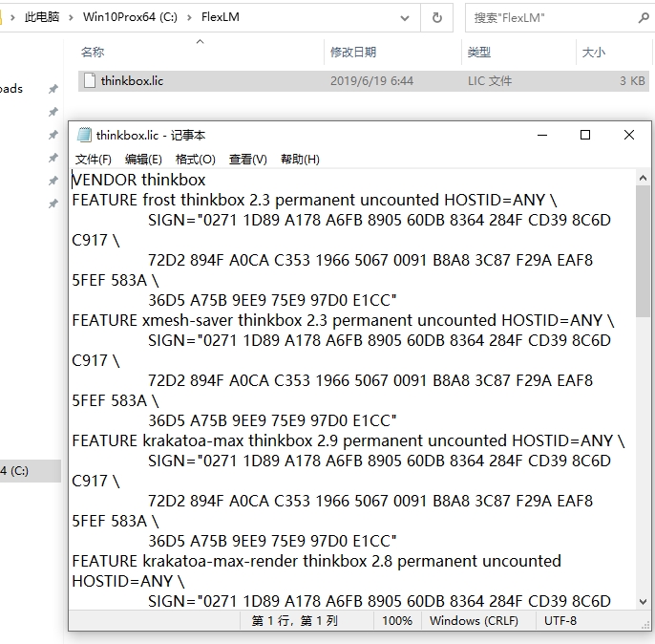Sort by 修改日期 column header

tap(353, 53)
